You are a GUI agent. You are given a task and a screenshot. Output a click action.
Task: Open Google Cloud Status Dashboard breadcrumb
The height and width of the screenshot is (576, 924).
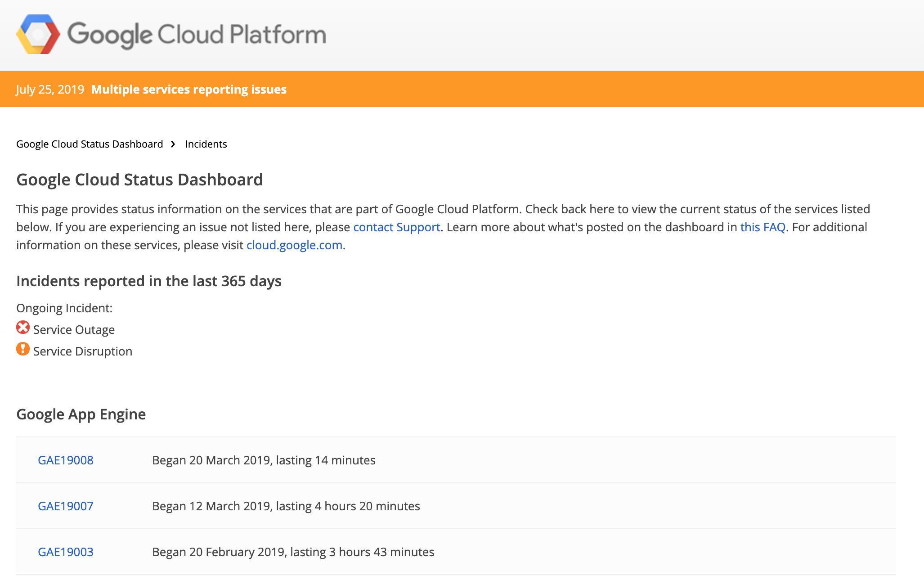tap(90, 144)
